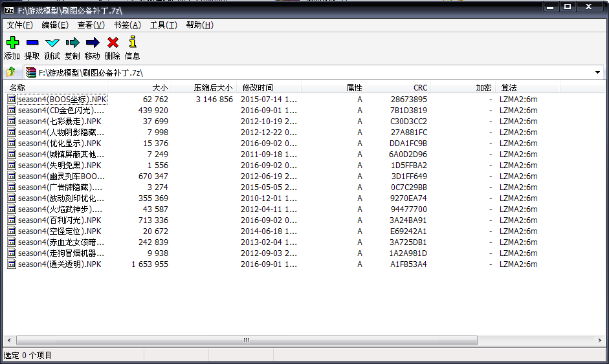609x364 pixels.
Task: Select file icon of season4(优化显示).NPK
Action: coord(12,143)
